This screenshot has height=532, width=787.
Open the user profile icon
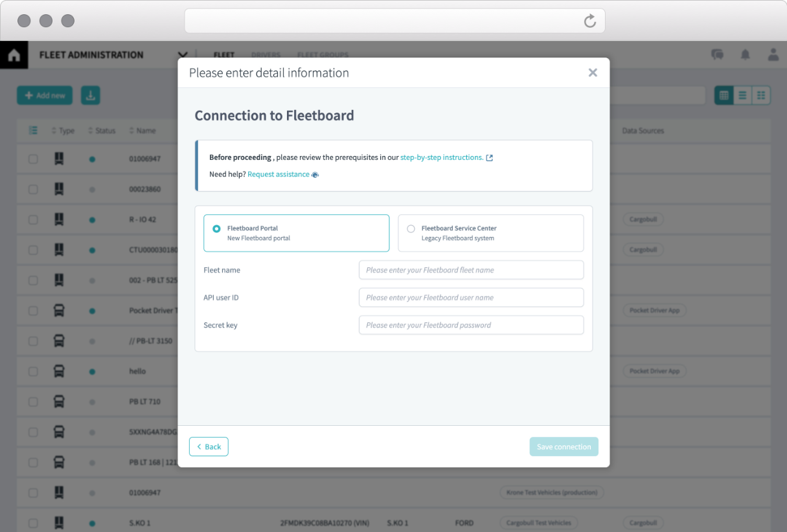[773, 55]
